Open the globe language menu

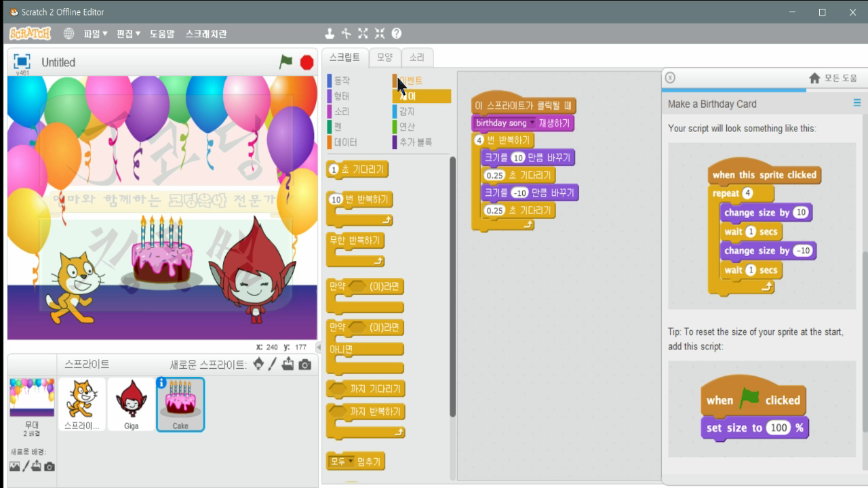pyautogui.click(x=68, y=33)
